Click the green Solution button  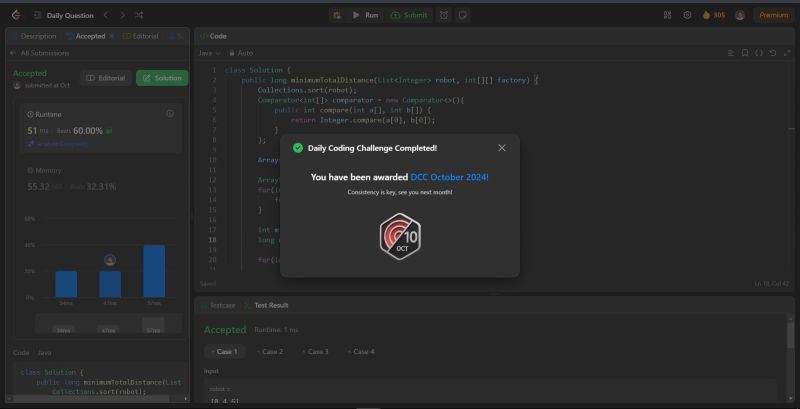[162, 78]
